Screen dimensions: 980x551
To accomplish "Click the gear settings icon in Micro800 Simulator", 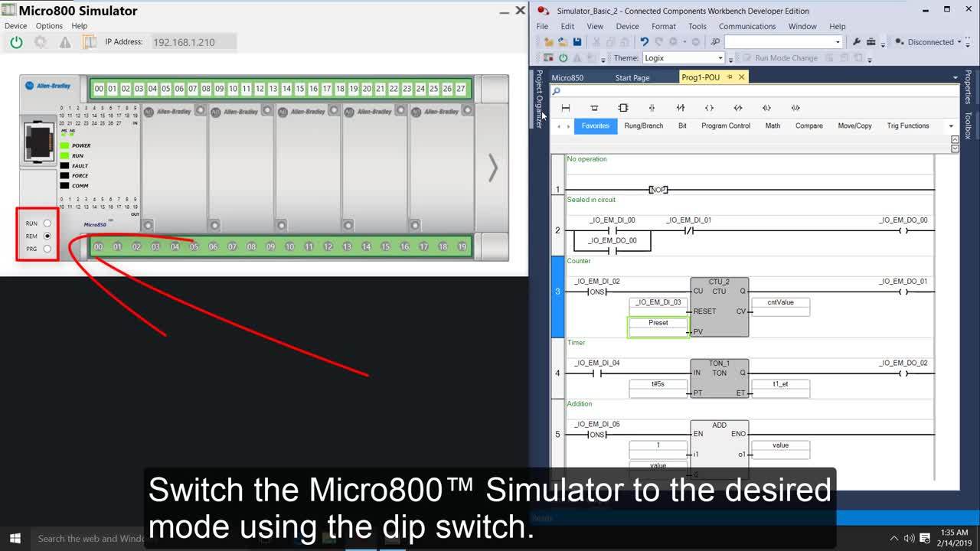I will pyautogui.click(x=41, y=43).
